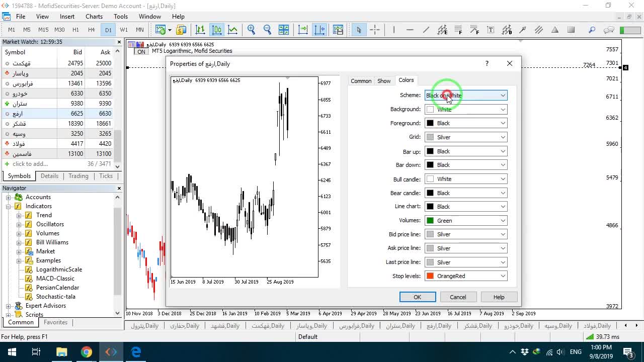This screenshot has width=644, height=362.
Task: Click the zoom in magnifier icon
Action: coord(251,30)
